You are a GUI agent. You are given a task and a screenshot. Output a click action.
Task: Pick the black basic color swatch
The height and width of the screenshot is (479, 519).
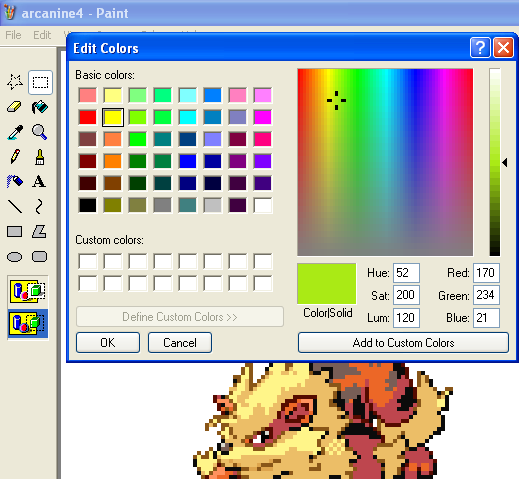(x=88, y=205)
